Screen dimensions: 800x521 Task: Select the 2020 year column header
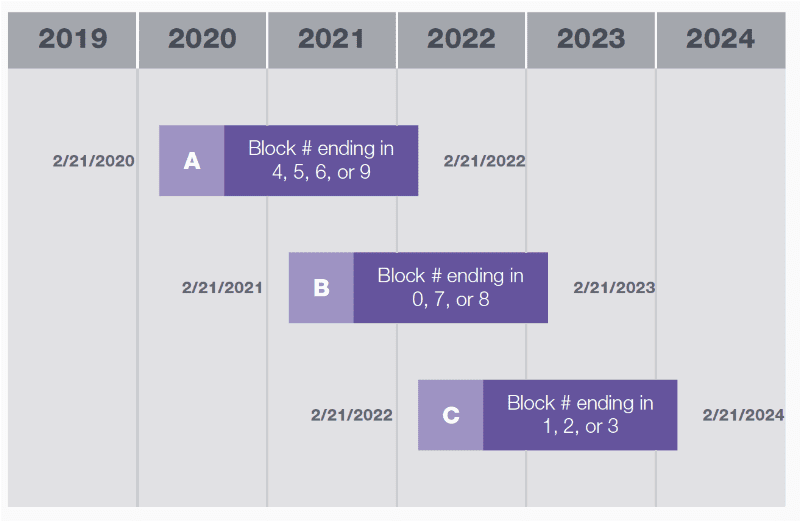(x=203, y=40)
